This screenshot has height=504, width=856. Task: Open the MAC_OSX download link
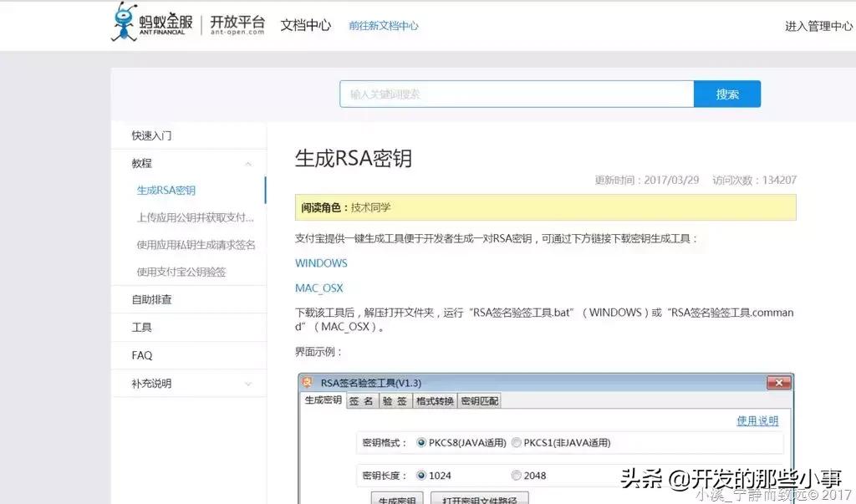click(x=318, y=288)
